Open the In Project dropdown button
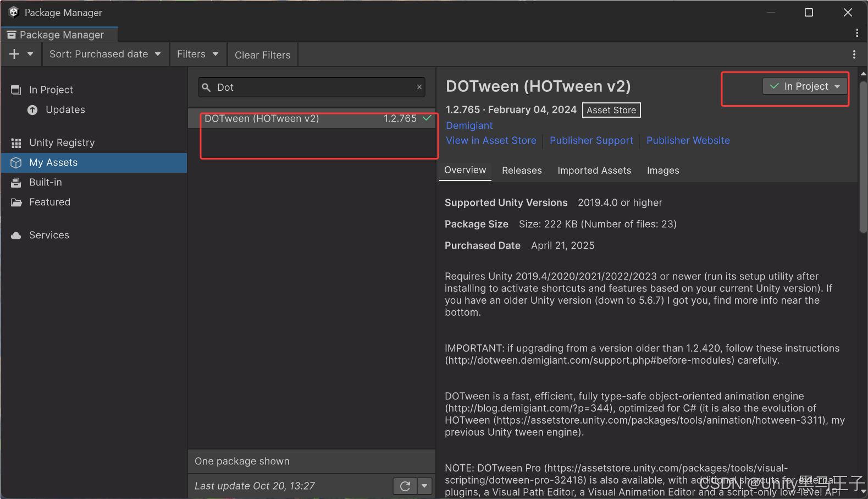This screenshot has width=868, height=499. [805, 86]
